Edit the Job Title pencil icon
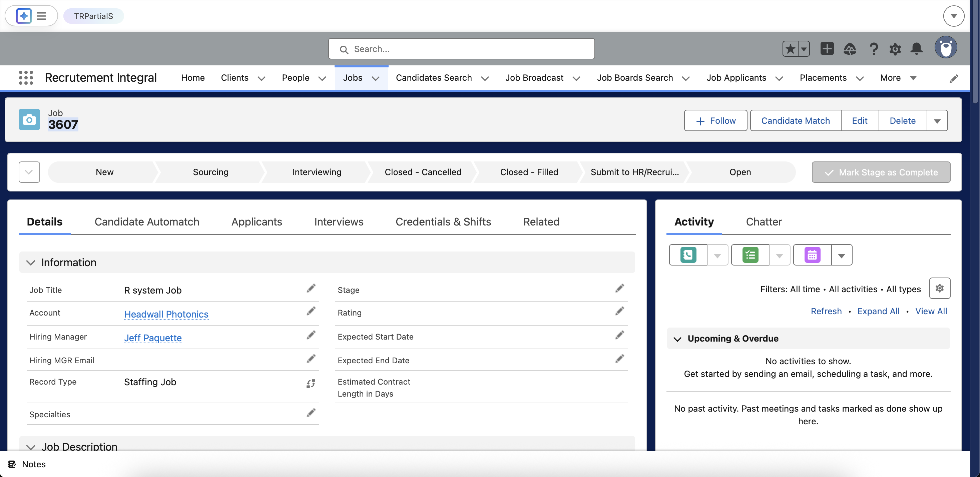This screenshot has height=477, width=980. click(x=311, y=289)
